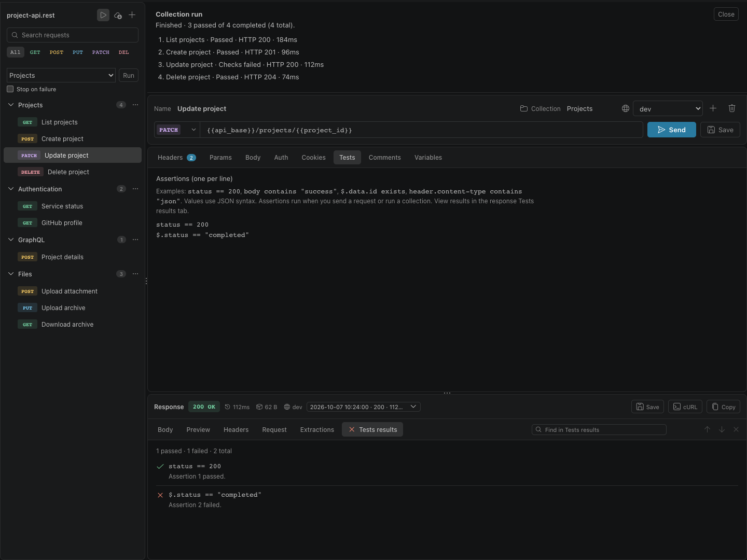Open the Body request tab
The height and width of the screenshot is (560, 747).
click(253, 158)
